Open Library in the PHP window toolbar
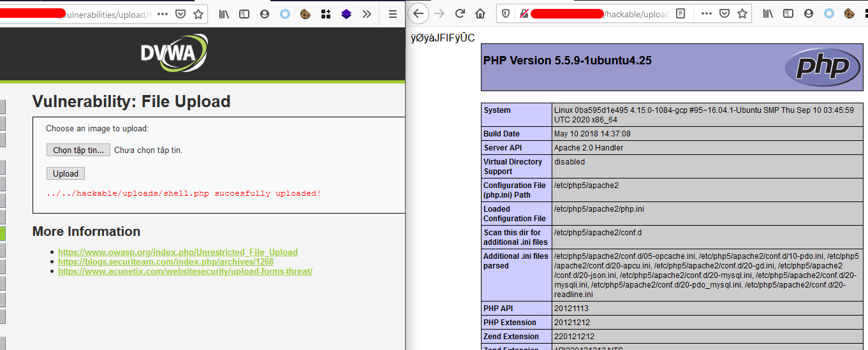The height and width of the screenshot is (350, 868). (769, 13)
